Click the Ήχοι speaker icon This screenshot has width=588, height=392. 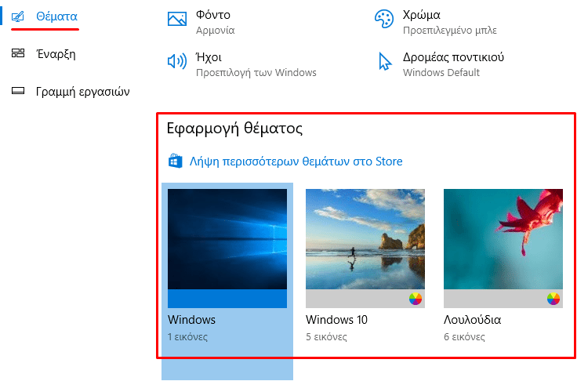[177, 61]
